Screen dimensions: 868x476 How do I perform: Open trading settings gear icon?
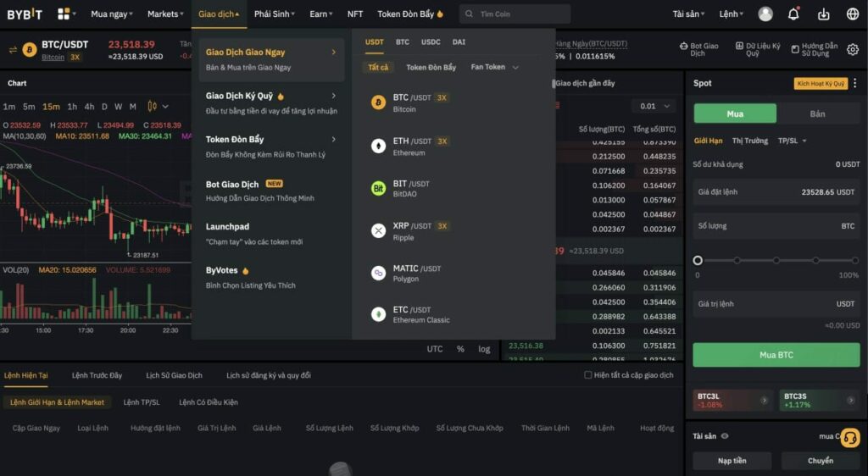pyautogui.click(x=853, y=50)
